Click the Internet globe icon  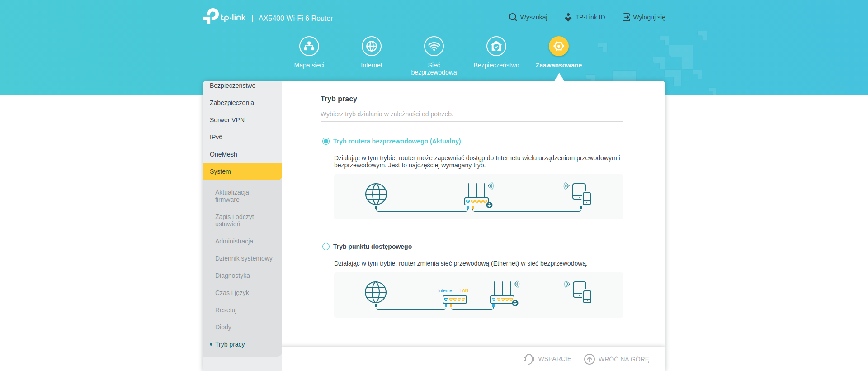371,46
